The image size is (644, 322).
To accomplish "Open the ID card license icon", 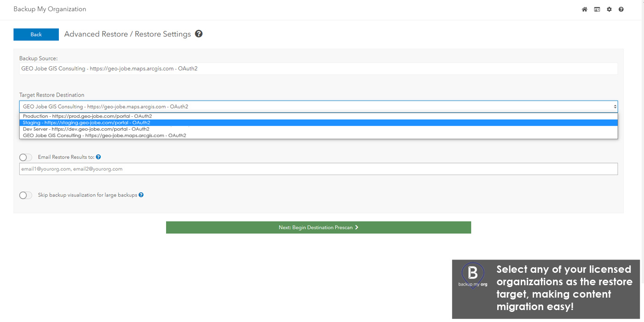I will pos(597,9).
